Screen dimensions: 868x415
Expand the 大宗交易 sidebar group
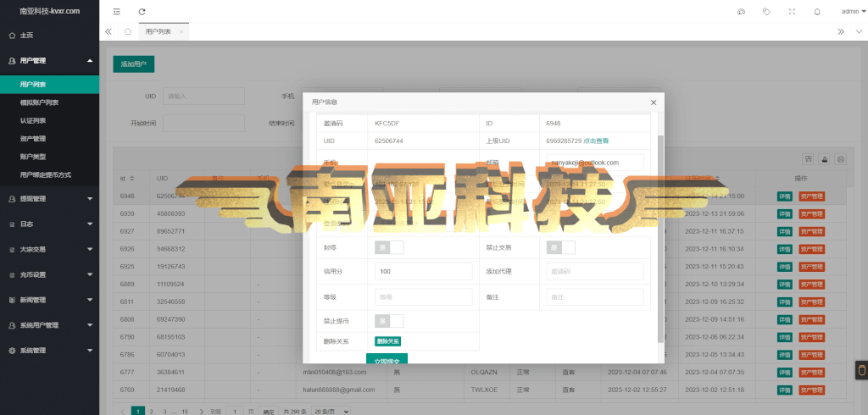(x=49, y=250)
